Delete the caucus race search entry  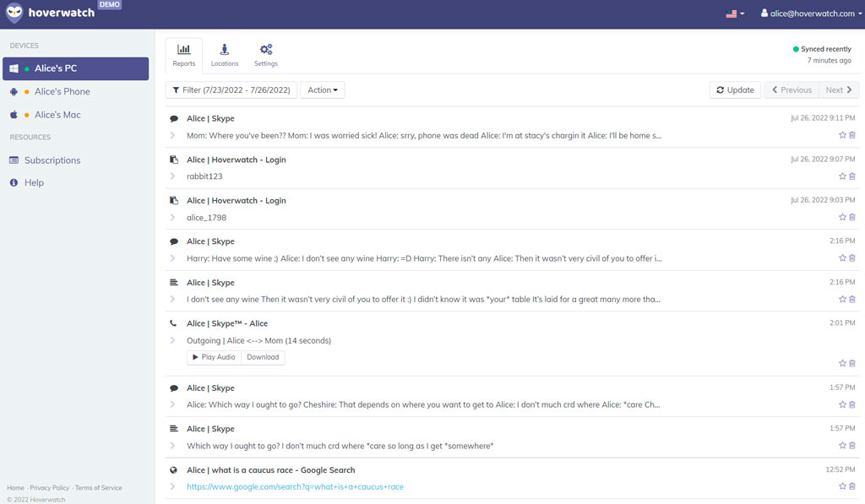pyautogui.click(x=852, y=486)
